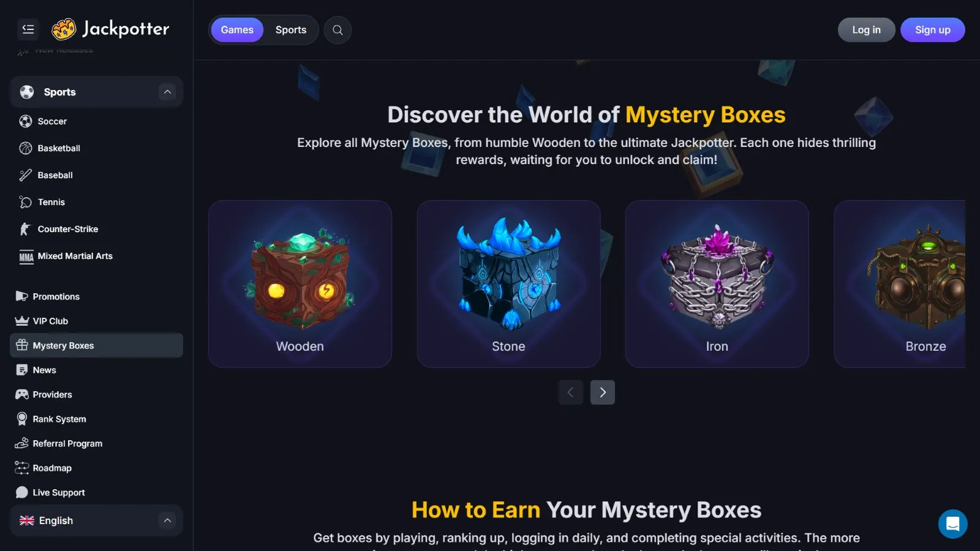Open the English language dropdown
The height and width of the screenshot is (551, 980).
coord(96,520)
